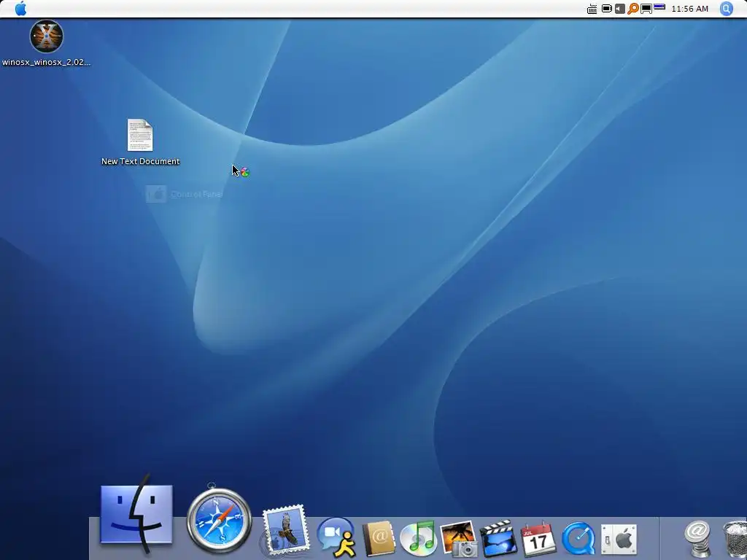
Task: Open the winosx_winosx_2.02 desktop icon
Action: tap(47, 36)
